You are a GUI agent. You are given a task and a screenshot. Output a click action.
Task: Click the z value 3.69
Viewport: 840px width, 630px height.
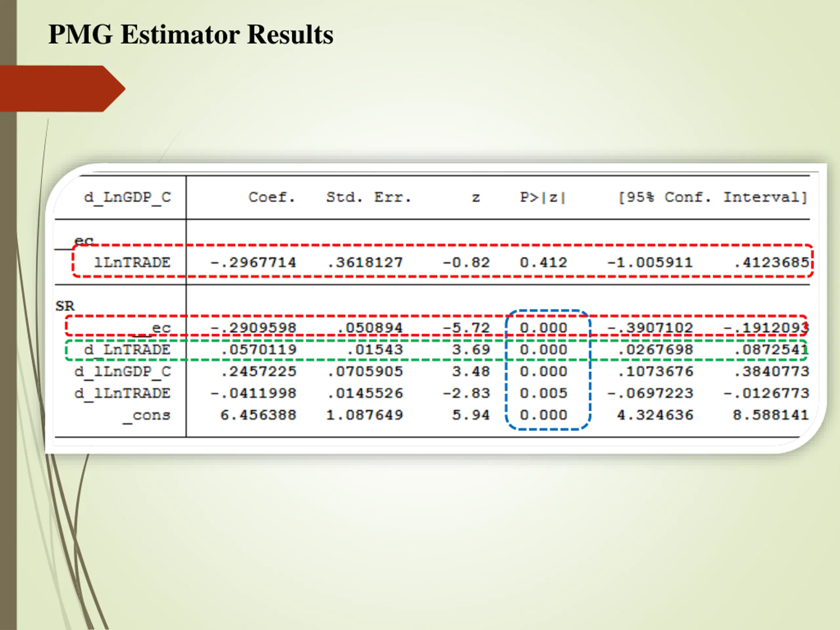[x=471, y=350]
